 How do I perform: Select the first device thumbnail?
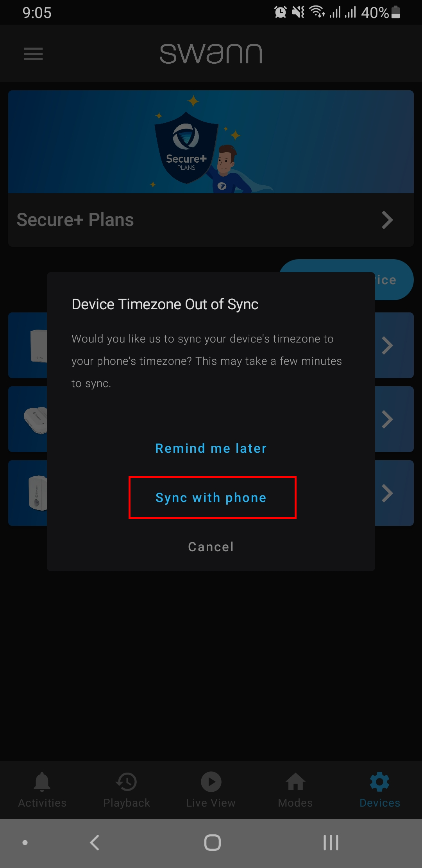[x=38, y=346]
